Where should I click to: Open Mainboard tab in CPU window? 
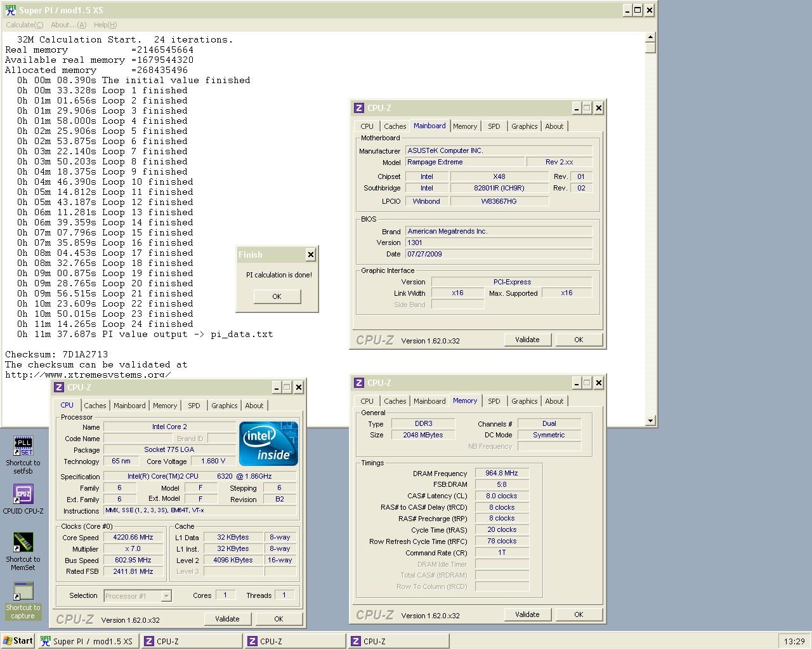(x=129, y=406)
